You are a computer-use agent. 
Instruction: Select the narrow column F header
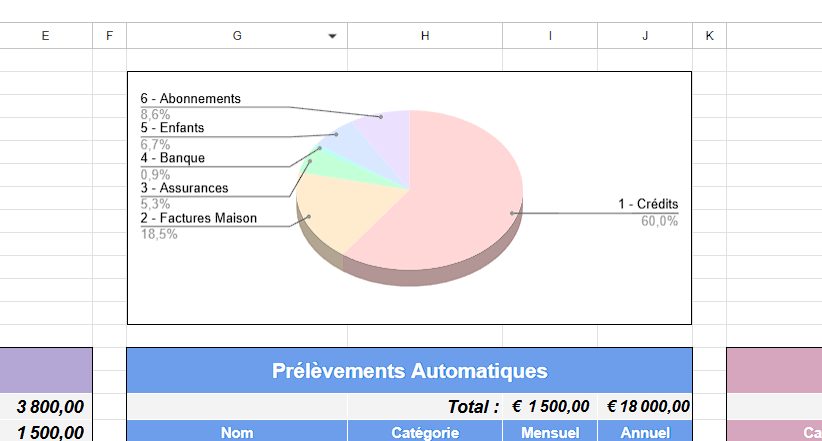click(109, 36)
